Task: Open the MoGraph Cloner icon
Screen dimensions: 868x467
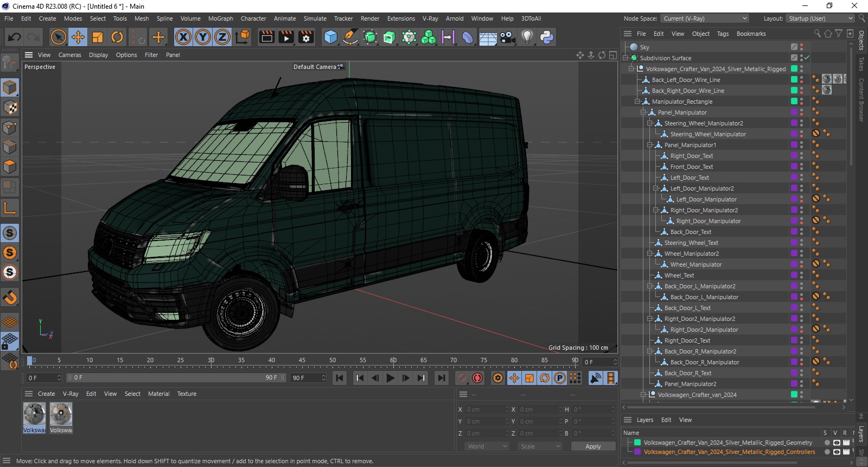Action: [x=429, y=37]
